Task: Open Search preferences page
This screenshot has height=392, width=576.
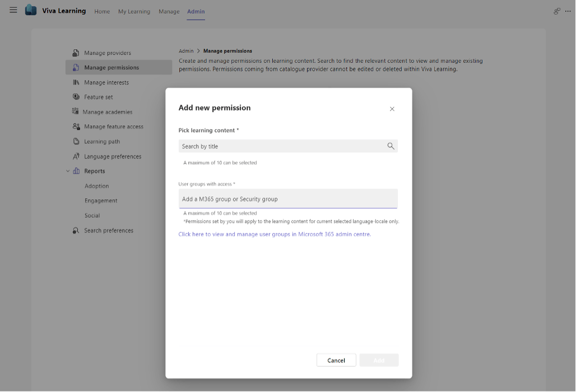Action: pyautogui.click(x=109, y=231)
